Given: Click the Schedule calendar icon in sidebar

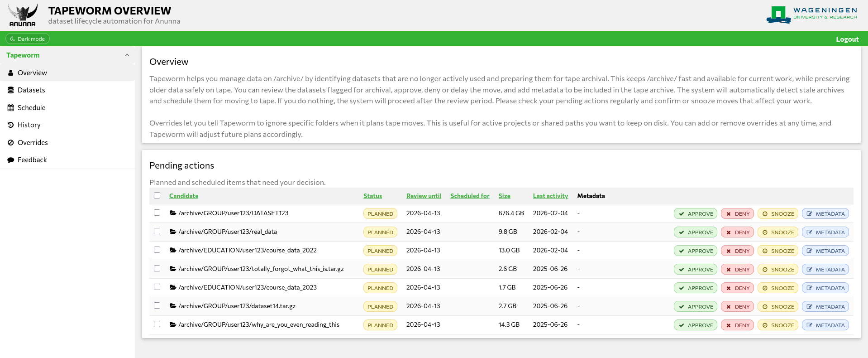Looking at the screenshot, I should pos(11,108).
